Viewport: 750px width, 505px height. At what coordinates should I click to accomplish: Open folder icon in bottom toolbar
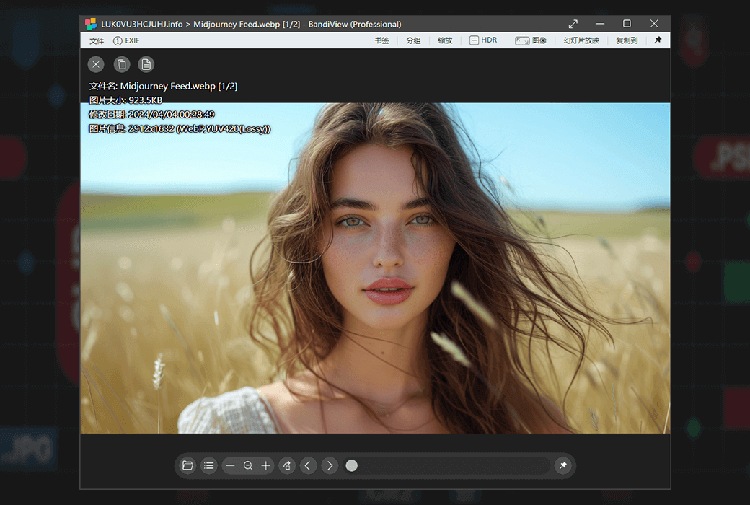coord(187,465)
